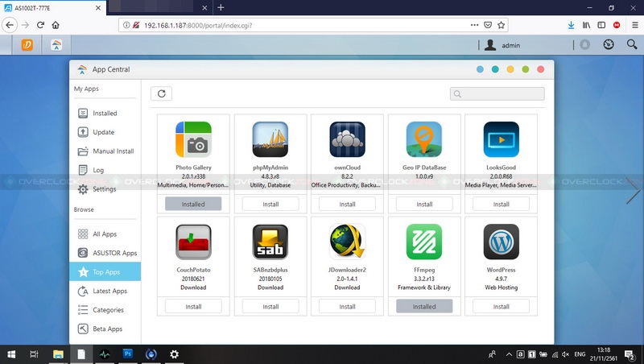Open the phpMyAdmin app icon
This screenshot has width=644, height=364.
click(270, 139)
